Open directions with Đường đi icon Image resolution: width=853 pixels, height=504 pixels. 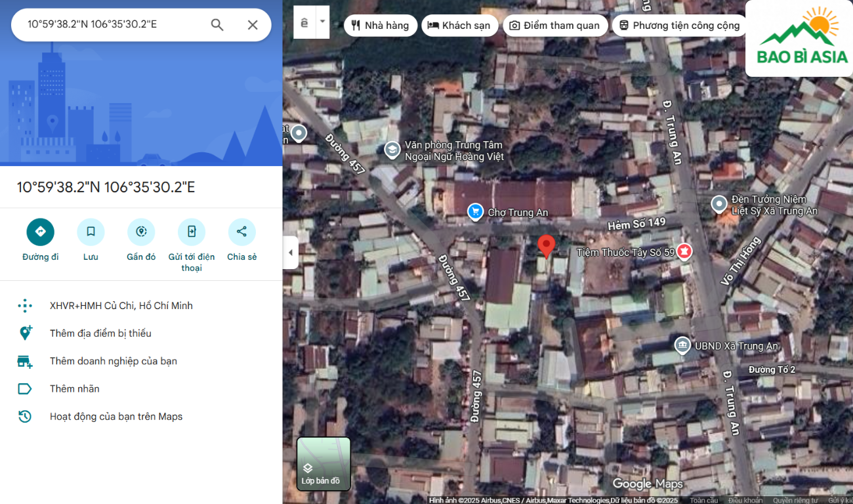[x=40, y=232]
